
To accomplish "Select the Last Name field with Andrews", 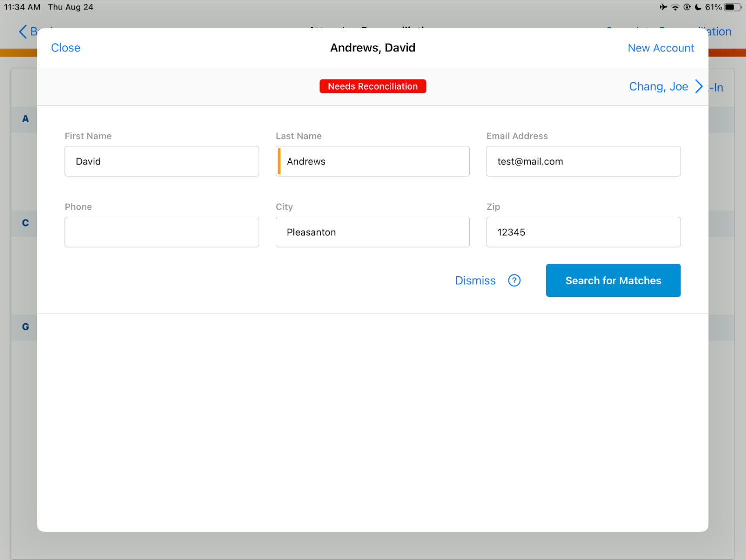I will click(x=373, y=161).
